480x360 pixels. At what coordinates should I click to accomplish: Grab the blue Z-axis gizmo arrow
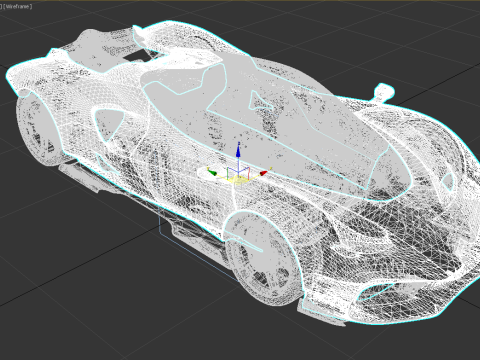tap(238, 150)
